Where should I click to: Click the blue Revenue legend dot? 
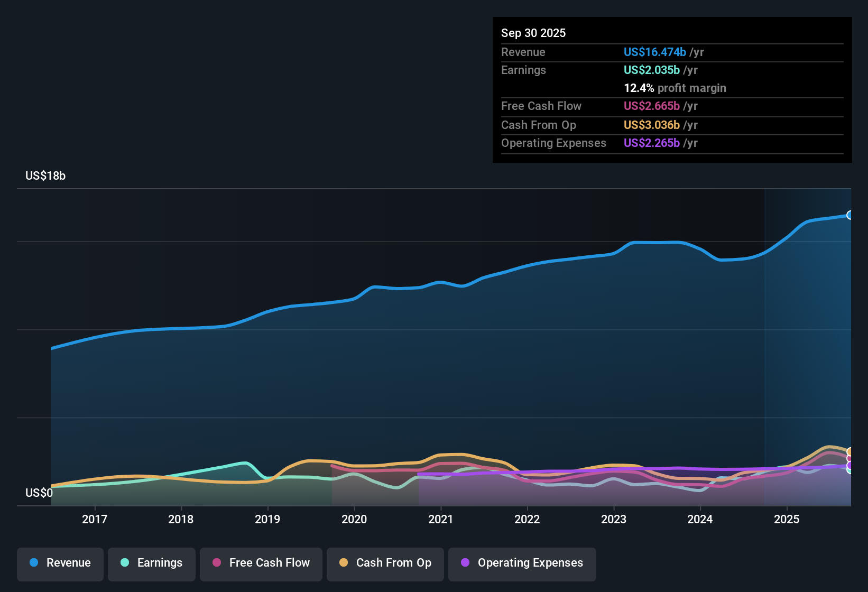[33, 563]
